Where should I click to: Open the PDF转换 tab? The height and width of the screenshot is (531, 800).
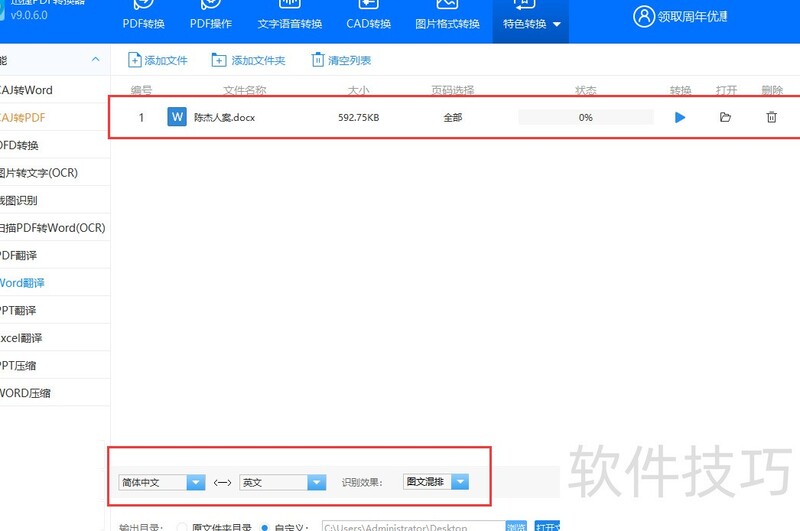(143, 15)
